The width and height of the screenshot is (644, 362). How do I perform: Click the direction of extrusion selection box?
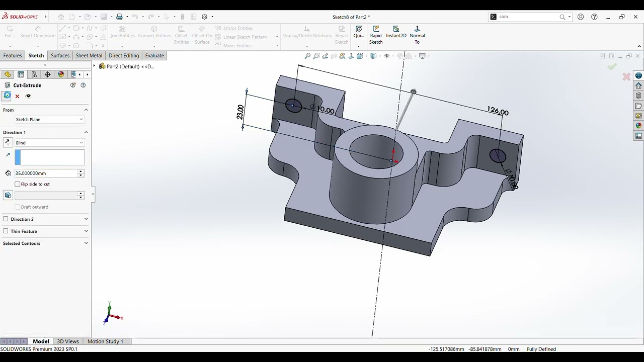click(50, 157)
